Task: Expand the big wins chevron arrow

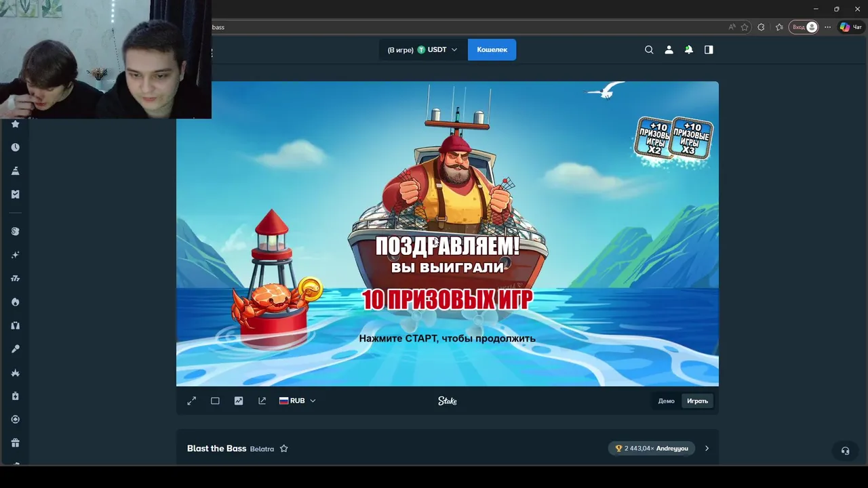Action: (x=707, y=448)
